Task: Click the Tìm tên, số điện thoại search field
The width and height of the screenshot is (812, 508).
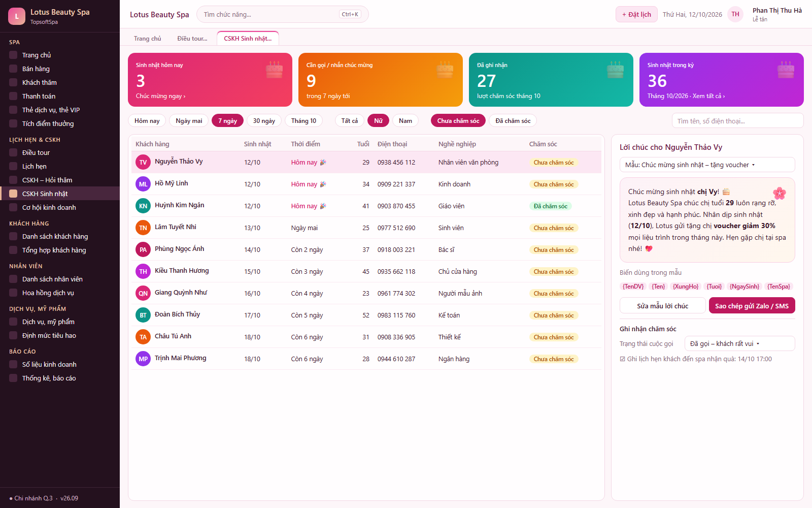Action: coord(738,121)
